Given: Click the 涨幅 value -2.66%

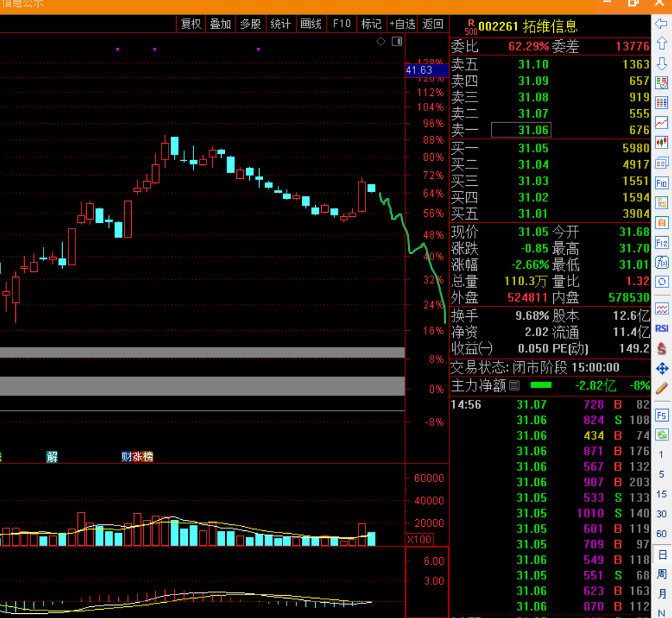Looking at the screenshot, I should coord(530,265).
